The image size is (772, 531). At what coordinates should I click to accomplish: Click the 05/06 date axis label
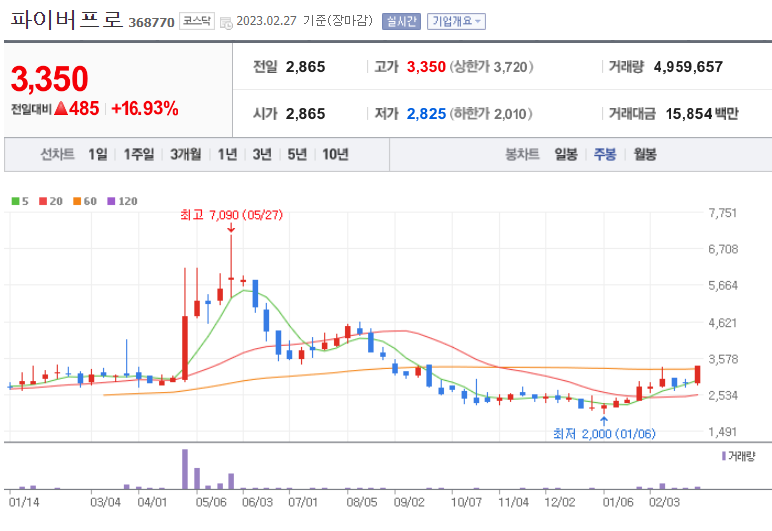(211, 502)
